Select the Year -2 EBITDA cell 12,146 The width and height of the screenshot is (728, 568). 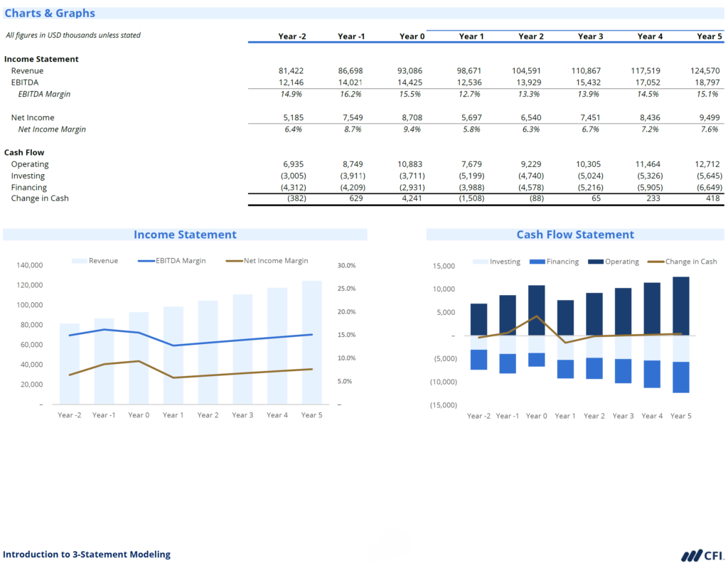coord(292,82)
